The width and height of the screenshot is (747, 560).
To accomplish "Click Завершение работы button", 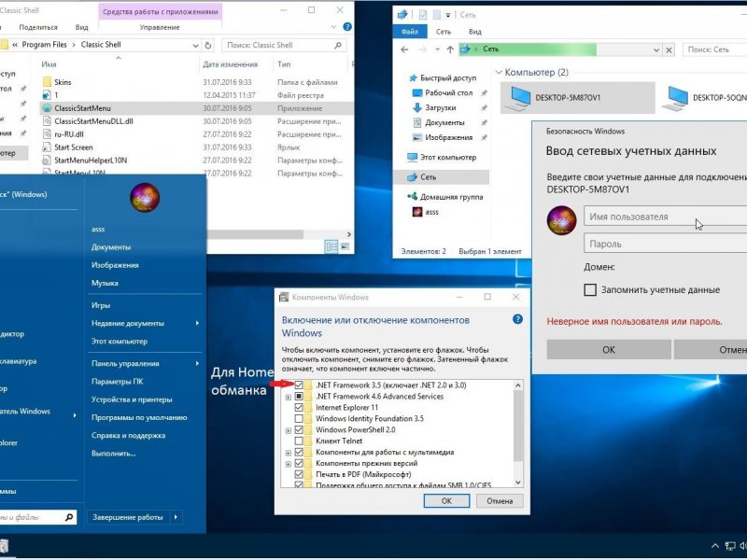I will tap(128, 517).
